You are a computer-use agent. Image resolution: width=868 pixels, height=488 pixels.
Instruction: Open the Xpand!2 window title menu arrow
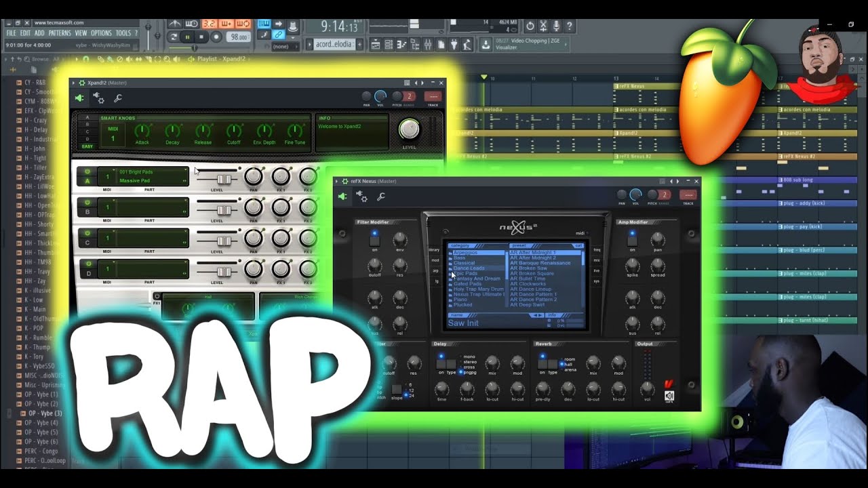[73, 83]
